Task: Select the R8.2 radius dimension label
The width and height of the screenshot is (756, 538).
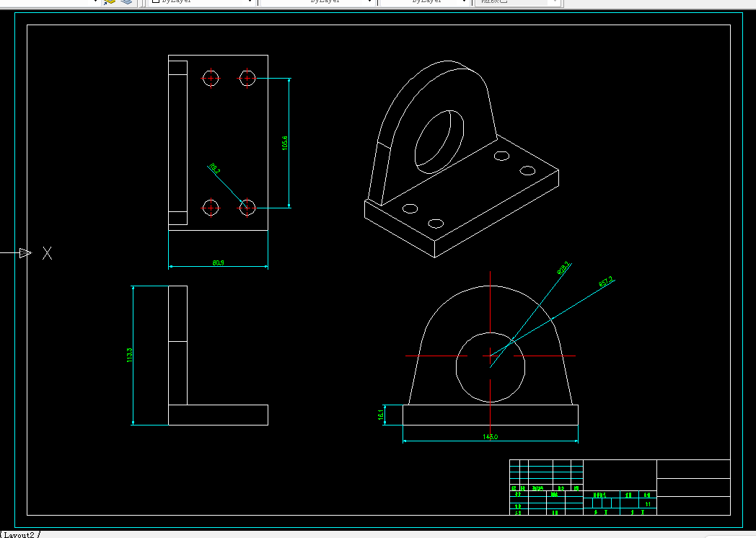Action: (x=214, y=169)
